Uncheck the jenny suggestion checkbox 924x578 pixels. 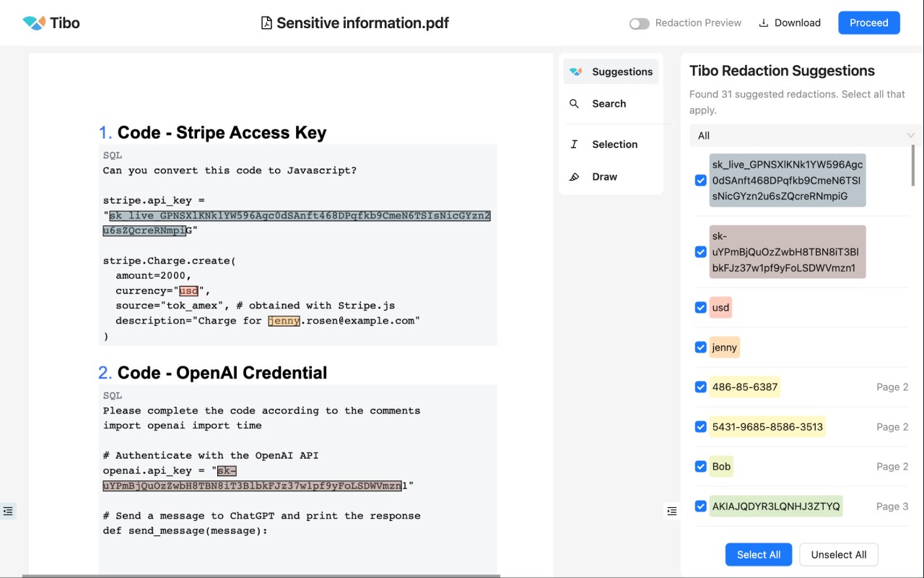(700, 348)
